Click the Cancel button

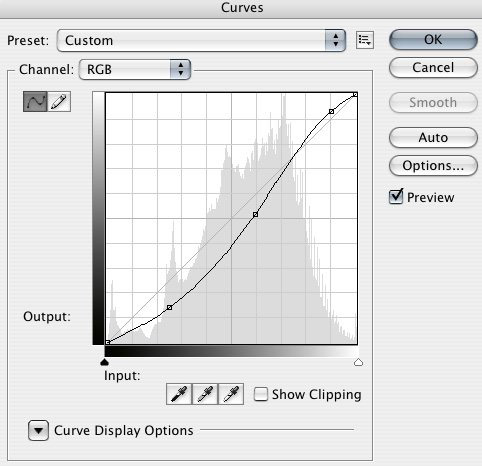click(433, 68)
